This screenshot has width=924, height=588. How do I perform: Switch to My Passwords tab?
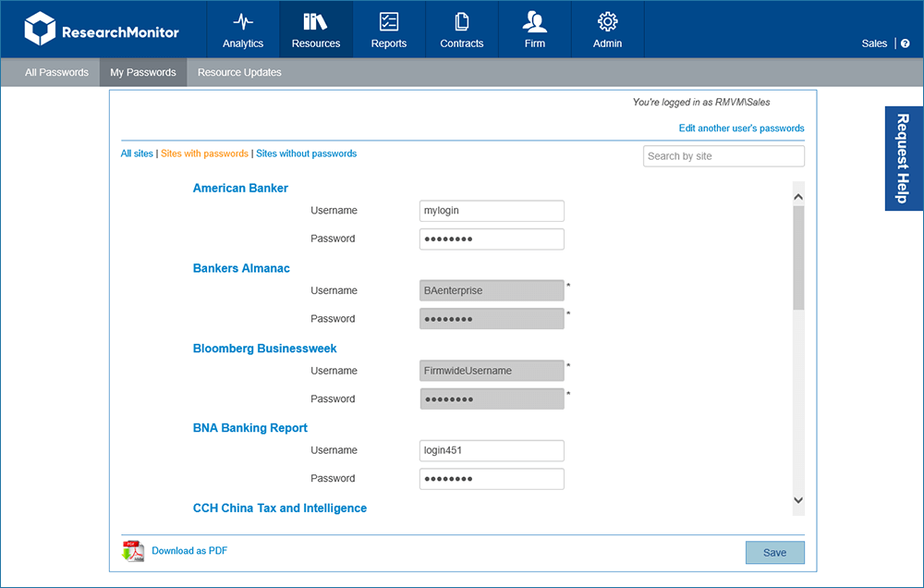(x=143, y=72)
